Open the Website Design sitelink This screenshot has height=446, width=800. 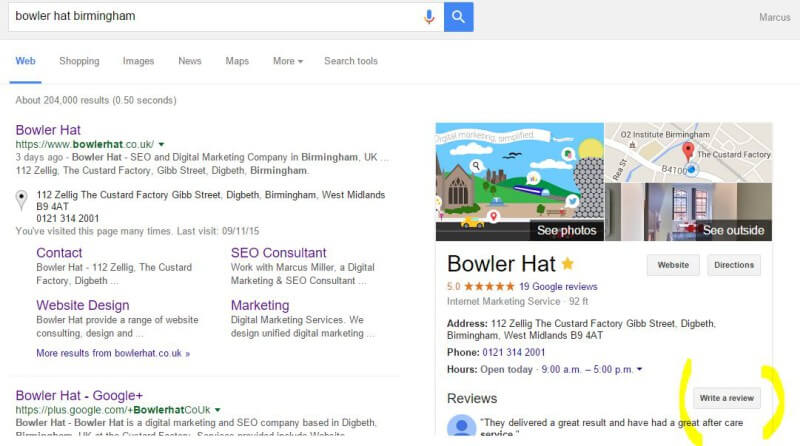(83, 305)
